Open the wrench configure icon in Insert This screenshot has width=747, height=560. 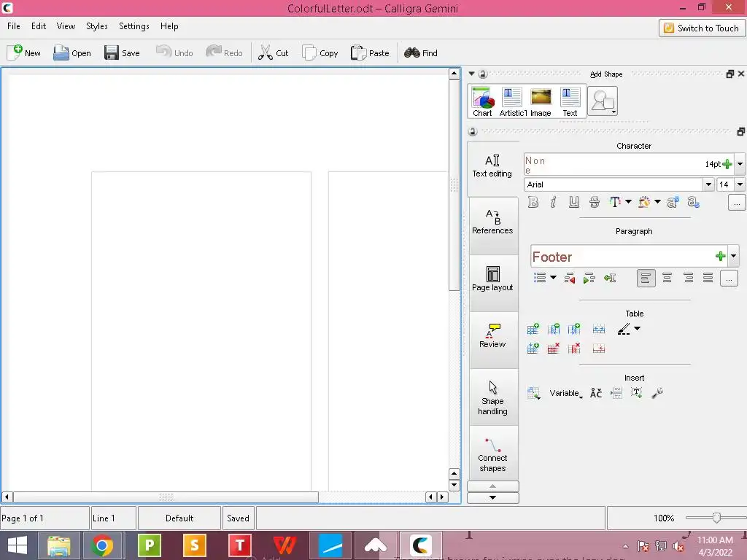tap(657, 393)
